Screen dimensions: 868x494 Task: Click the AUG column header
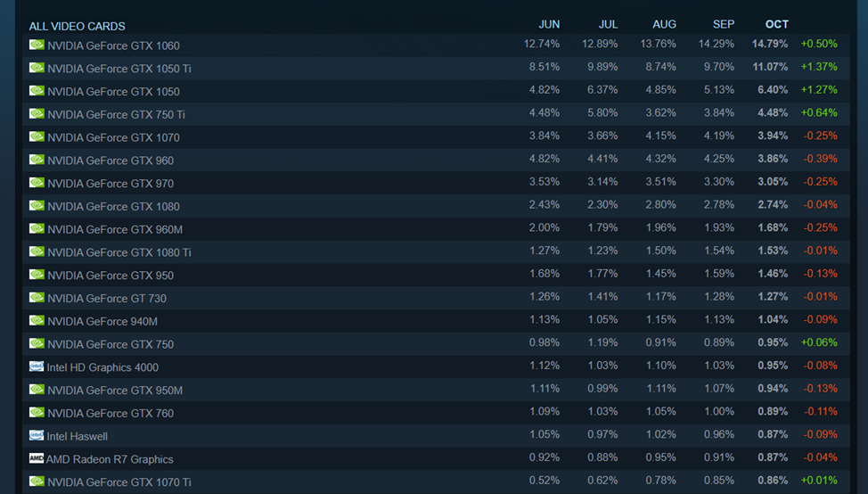pos(664,24)
